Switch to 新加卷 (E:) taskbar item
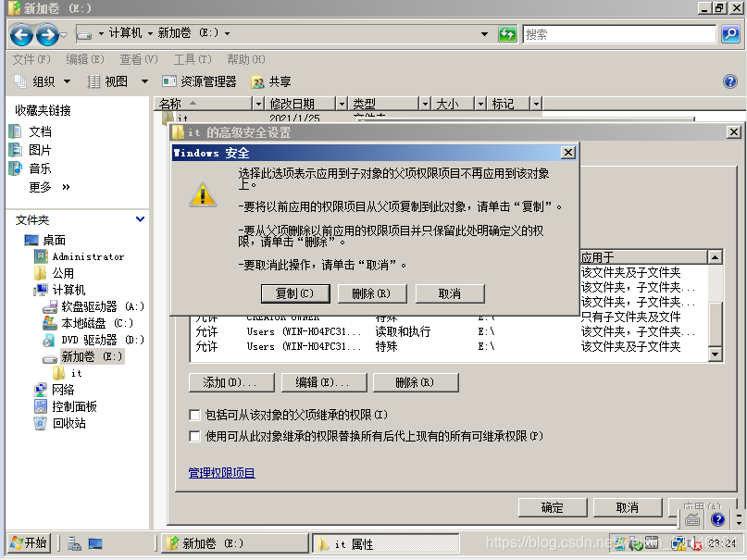This screenshot has width=747, height=560. (x=235, y=543)
